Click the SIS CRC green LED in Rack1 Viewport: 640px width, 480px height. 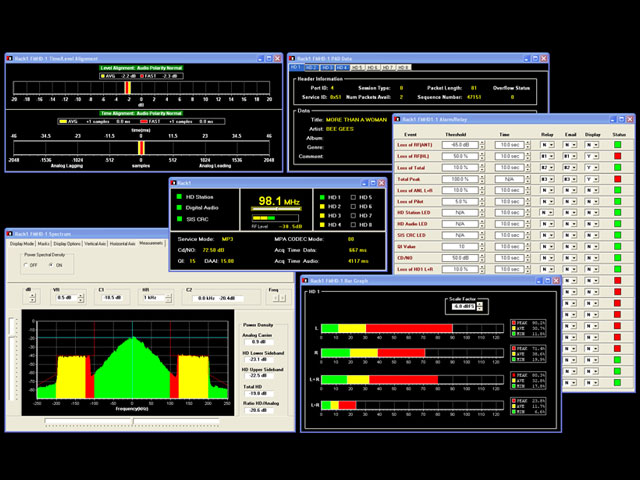(x=179, y=219)
